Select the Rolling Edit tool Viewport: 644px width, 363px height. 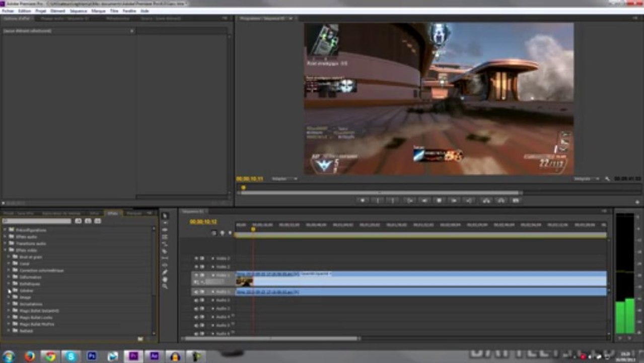coord(165,237)
